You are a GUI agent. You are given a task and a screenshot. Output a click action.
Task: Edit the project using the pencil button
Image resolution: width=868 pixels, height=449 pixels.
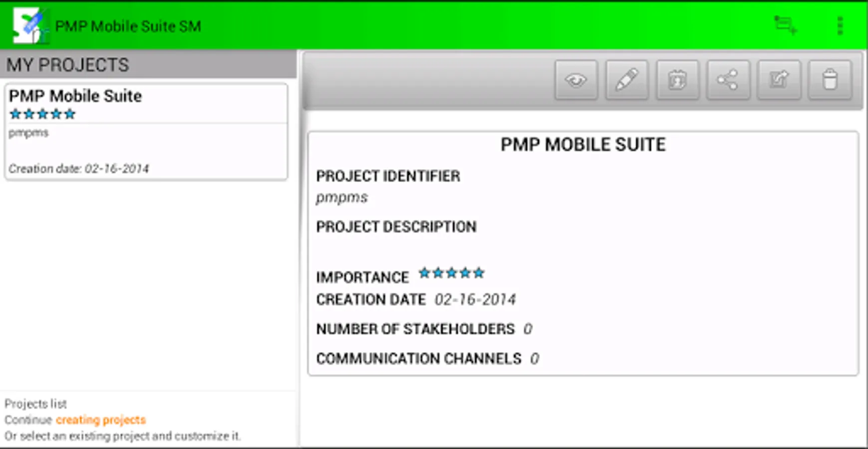pyautogui.click(x=627, y=80)
